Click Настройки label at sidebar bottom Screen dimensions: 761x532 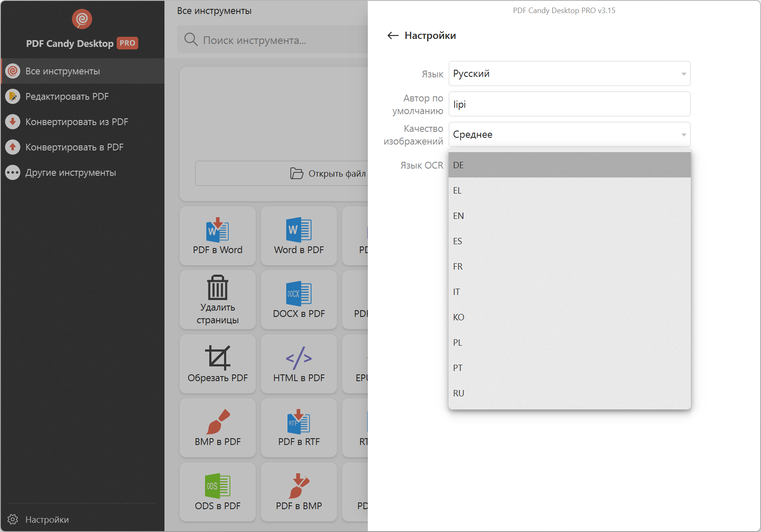tap(47, 519)
